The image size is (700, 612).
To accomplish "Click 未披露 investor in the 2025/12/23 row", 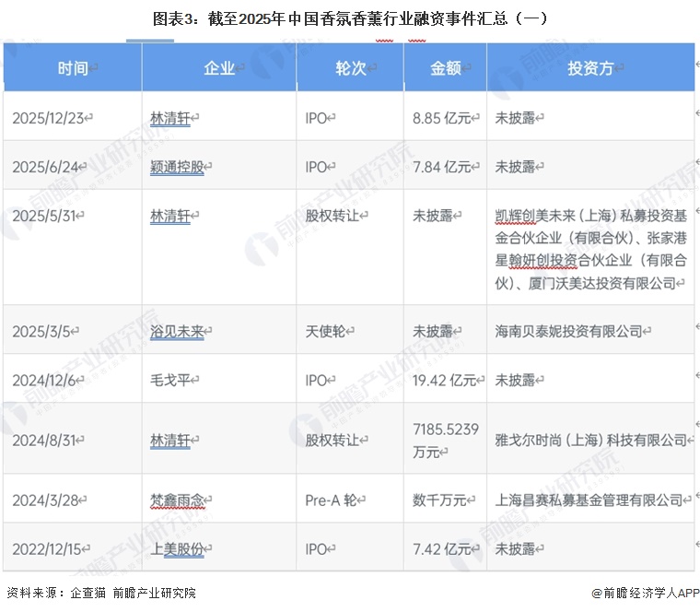I will click(515, 118).
